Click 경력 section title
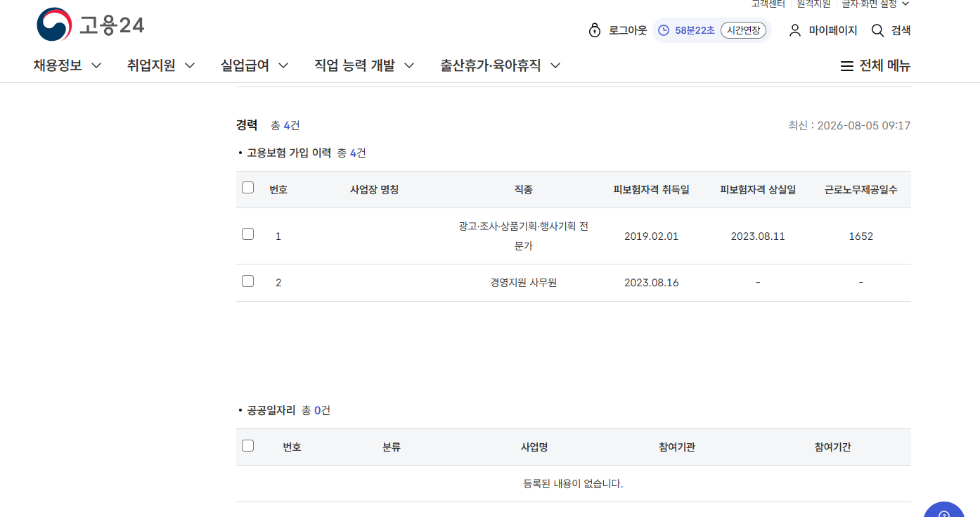Screen dimensions: 980x517 [247, 125]
